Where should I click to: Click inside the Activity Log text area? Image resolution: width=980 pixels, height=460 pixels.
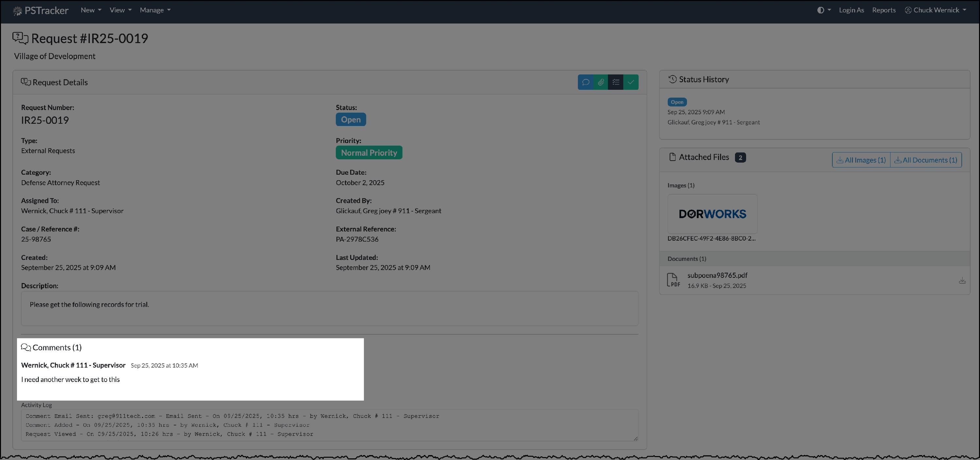pos(330,425)
